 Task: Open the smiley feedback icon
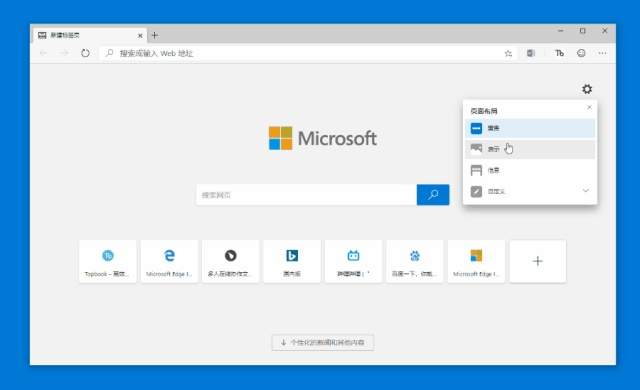581,53
